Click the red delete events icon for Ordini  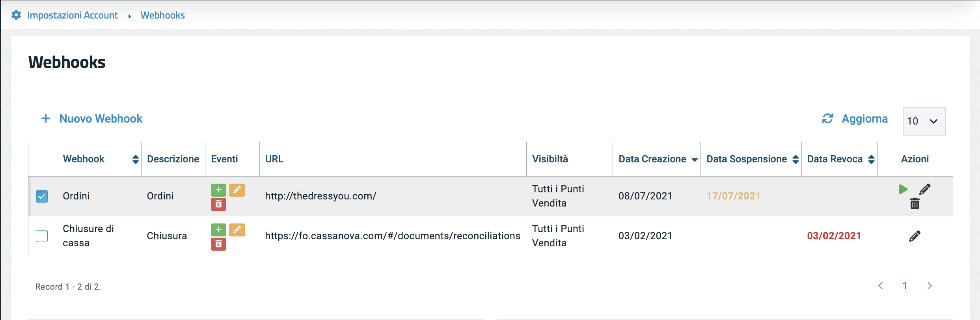tap(218, 204)
